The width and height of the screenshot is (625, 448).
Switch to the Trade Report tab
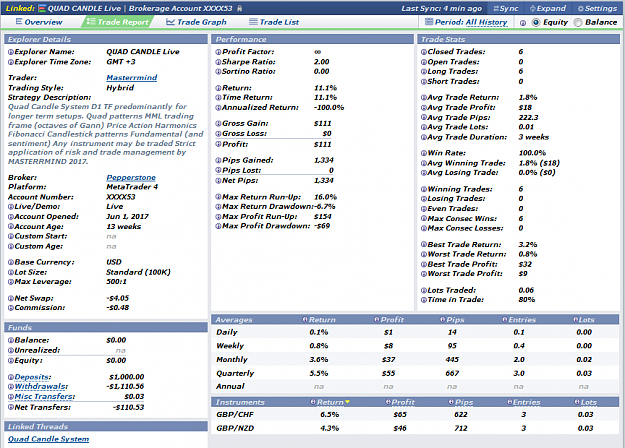point(118,22)
